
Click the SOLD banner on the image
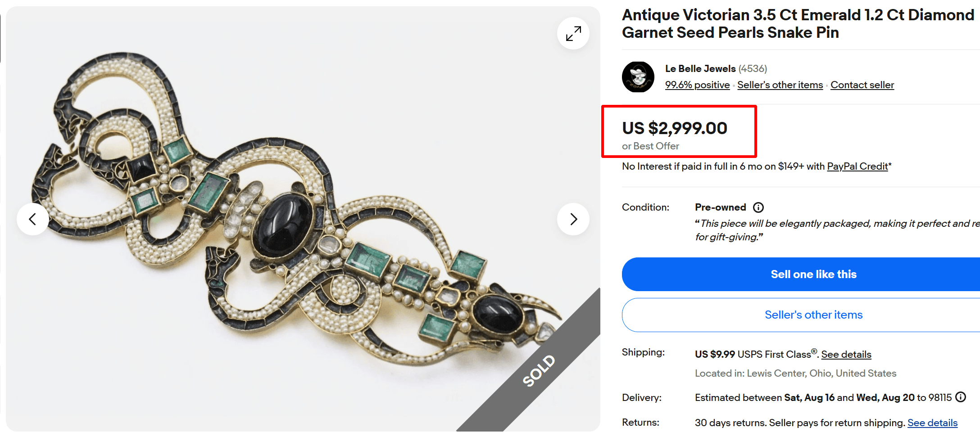[539, 370]
